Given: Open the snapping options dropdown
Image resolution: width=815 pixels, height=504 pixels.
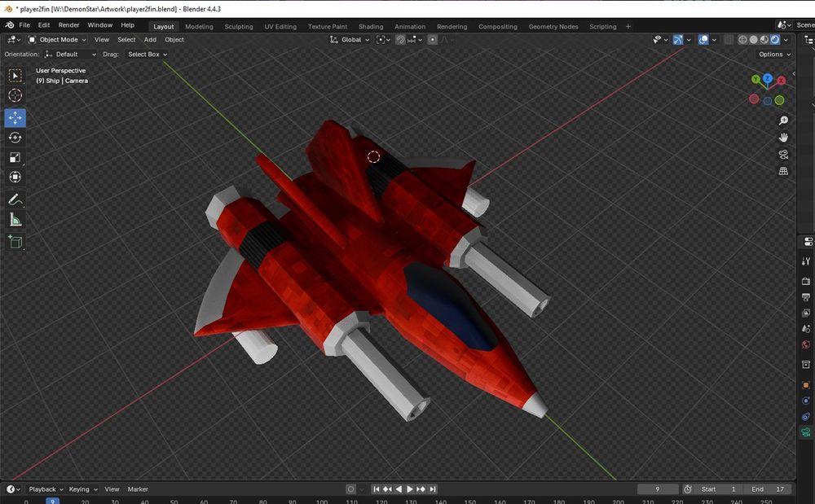Looking at the screenshot, I should tap(416, 39).
